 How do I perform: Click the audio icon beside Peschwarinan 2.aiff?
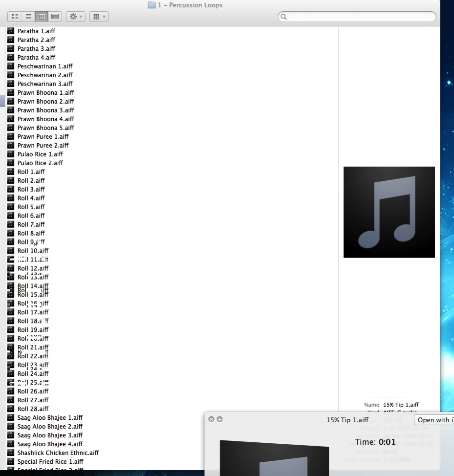[x=11, y=75]
